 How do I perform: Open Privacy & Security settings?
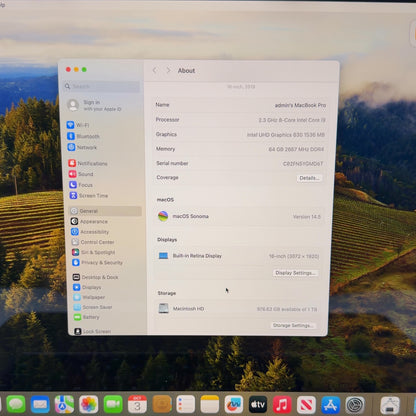98,262
